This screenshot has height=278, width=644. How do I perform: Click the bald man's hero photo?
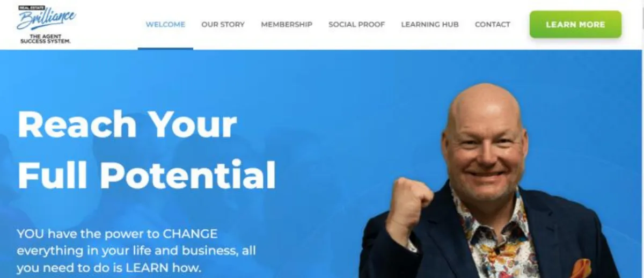[489, 180]
